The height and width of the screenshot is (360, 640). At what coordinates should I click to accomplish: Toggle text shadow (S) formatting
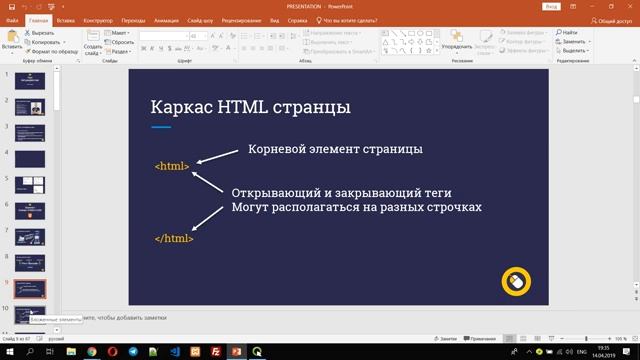[x=169, y=49]
